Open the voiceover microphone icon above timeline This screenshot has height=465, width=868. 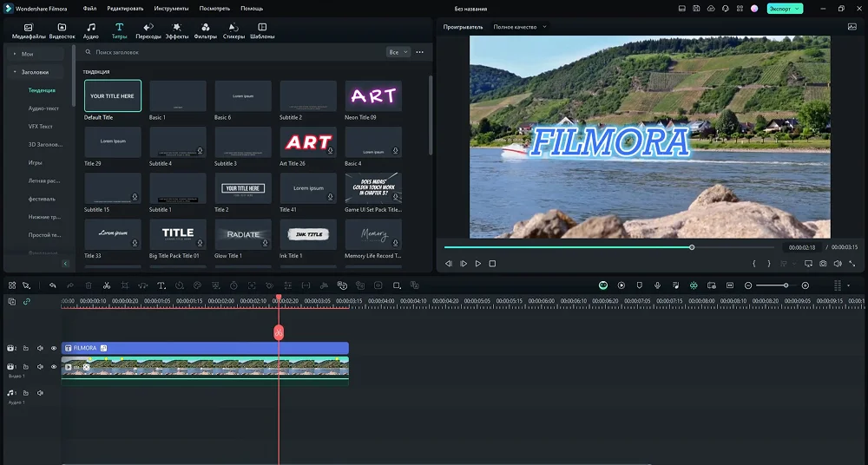[x=657, y=285]
